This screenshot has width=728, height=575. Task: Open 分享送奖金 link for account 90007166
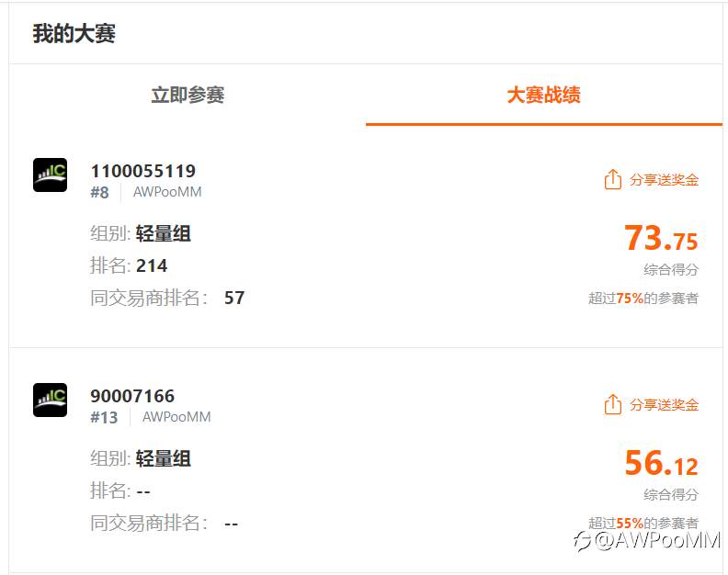664,405
